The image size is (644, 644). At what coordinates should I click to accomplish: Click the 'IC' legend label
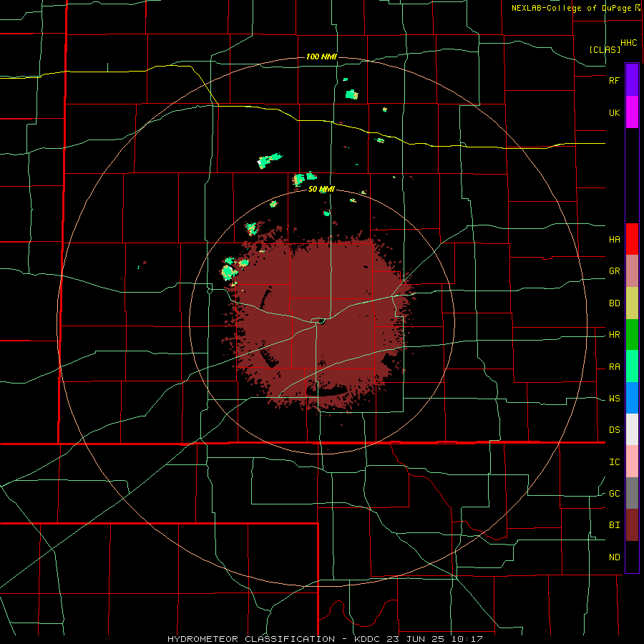[614, 462]
